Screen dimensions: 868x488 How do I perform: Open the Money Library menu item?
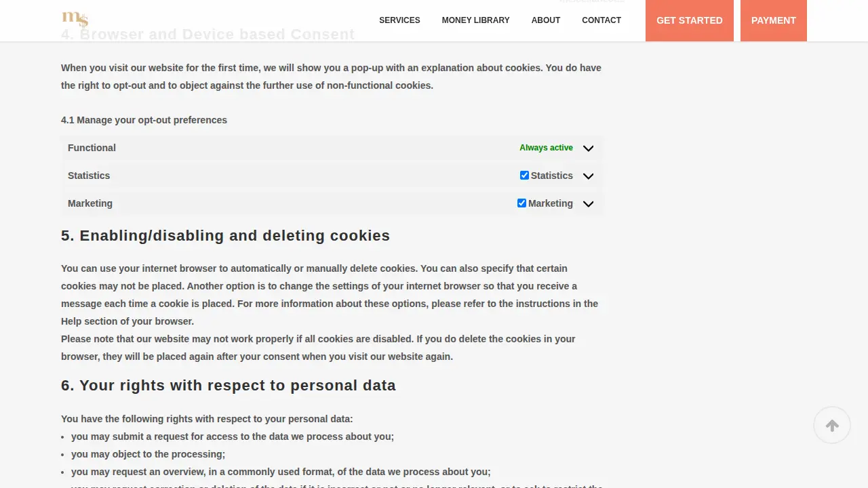click(475, 20)
